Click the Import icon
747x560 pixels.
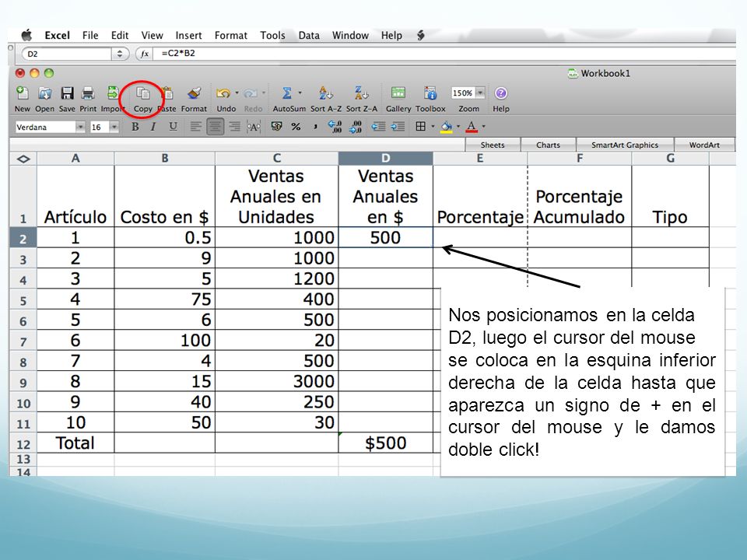112,93
